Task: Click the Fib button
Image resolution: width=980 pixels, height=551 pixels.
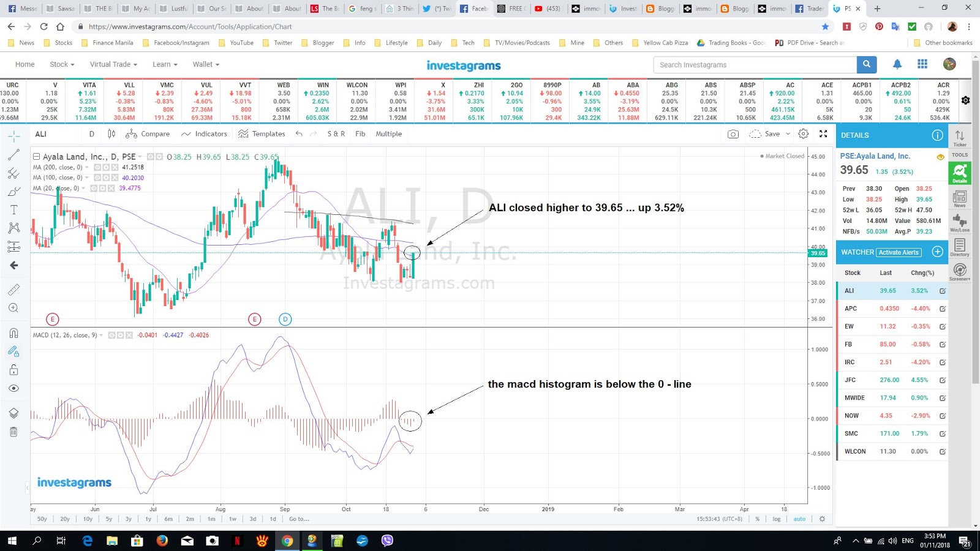Action: point(360,133)
